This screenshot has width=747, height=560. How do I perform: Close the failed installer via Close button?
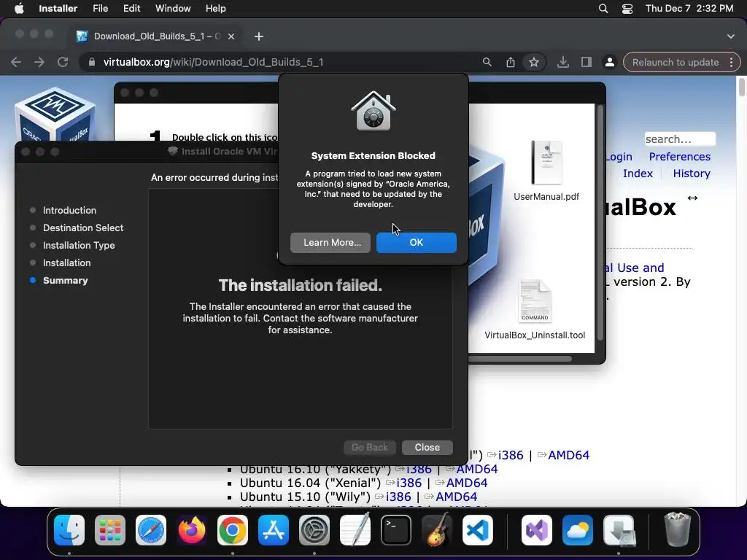coord(427,447)
